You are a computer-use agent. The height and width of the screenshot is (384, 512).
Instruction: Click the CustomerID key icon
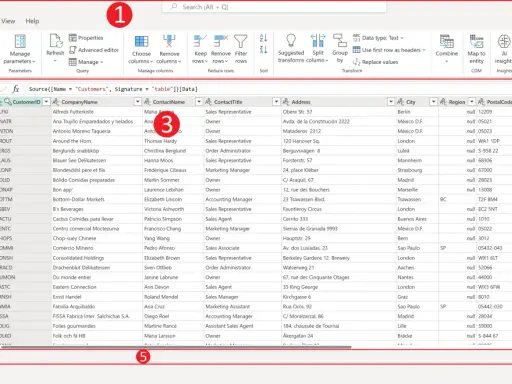(x=8, y=102)
